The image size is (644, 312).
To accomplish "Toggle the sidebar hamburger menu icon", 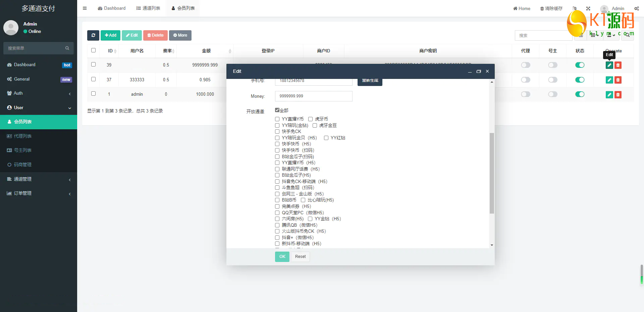I will [85, 8].
